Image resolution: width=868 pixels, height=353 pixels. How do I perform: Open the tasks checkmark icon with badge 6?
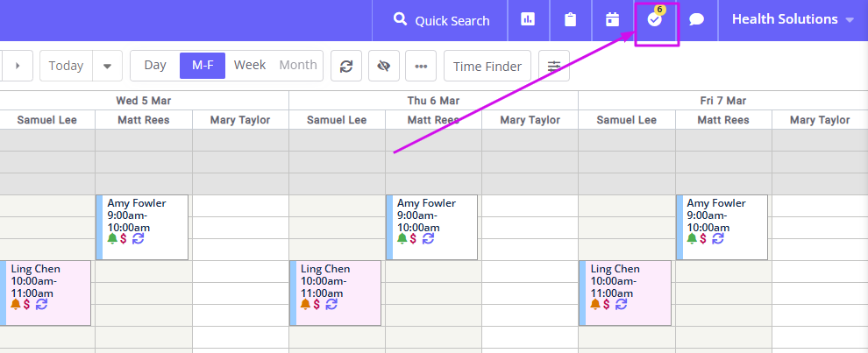click(x=654, y=20)
